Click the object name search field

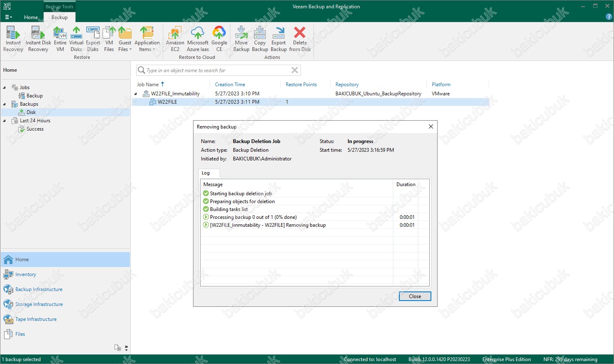[x=216, y=70]
